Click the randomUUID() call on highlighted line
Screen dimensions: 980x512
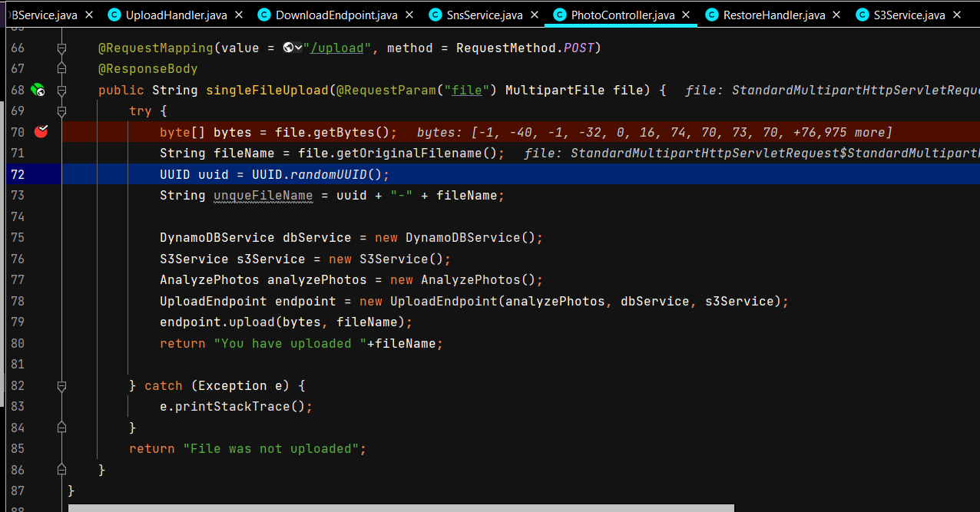pos(336,174)
